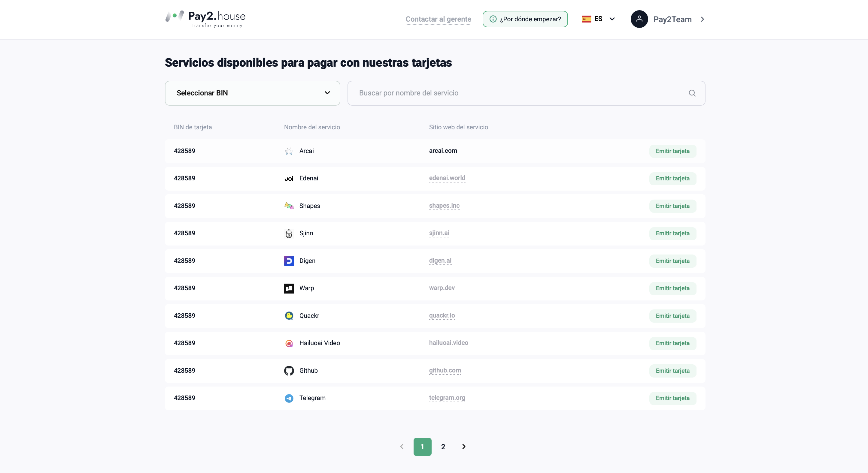868x473 pixels.
Task: Open warp.dev website link
Action: click(x=442, y=288)
